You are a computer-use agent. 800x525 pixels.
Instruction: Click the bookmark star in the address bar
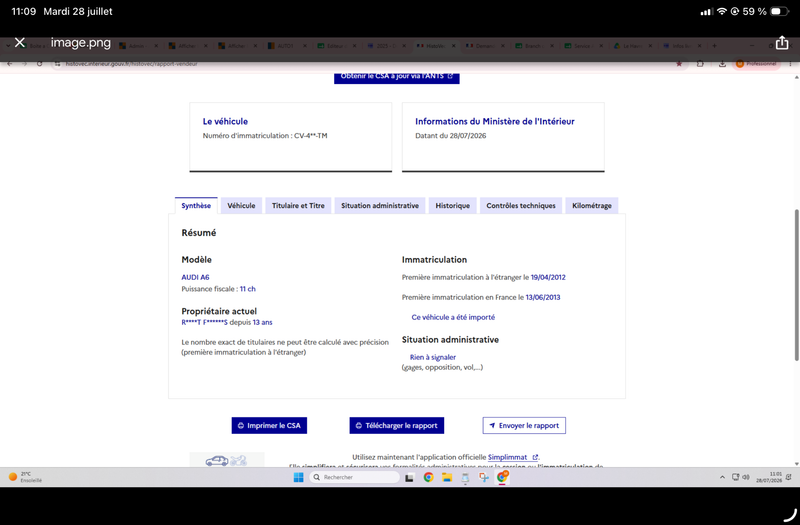679,64
